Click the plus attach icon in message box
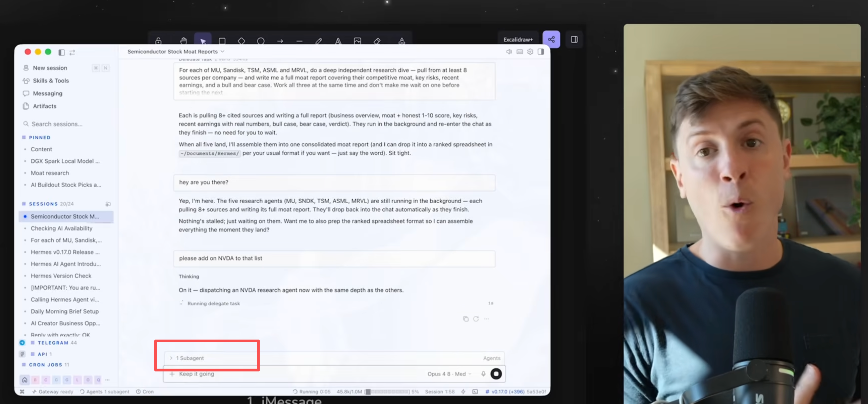Viewport: 868px width, 404px height. tap(172, 374)
